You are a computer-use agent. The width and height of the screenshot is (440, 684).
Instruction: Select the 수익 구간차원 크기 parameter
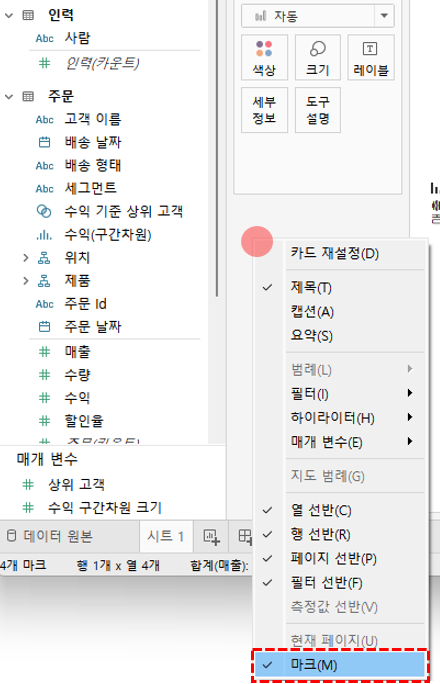point(105,508)
